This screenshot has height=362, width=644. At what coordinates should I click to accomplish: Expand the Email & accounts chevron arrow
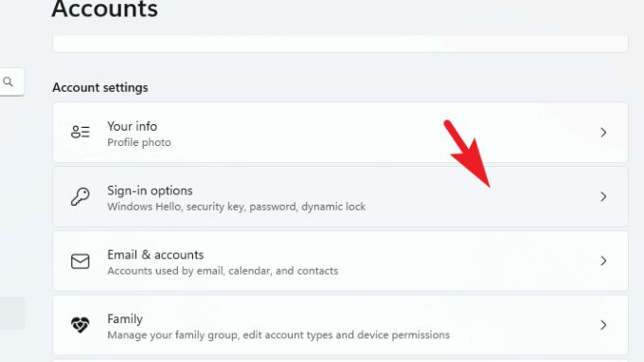tap(603, 261)
